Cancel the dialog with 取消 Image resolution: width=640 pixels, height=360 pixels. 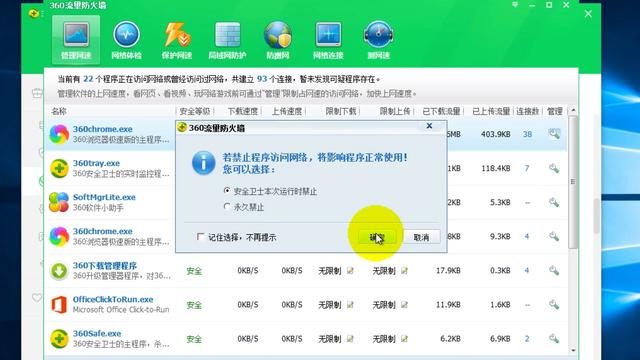[421, 237]
